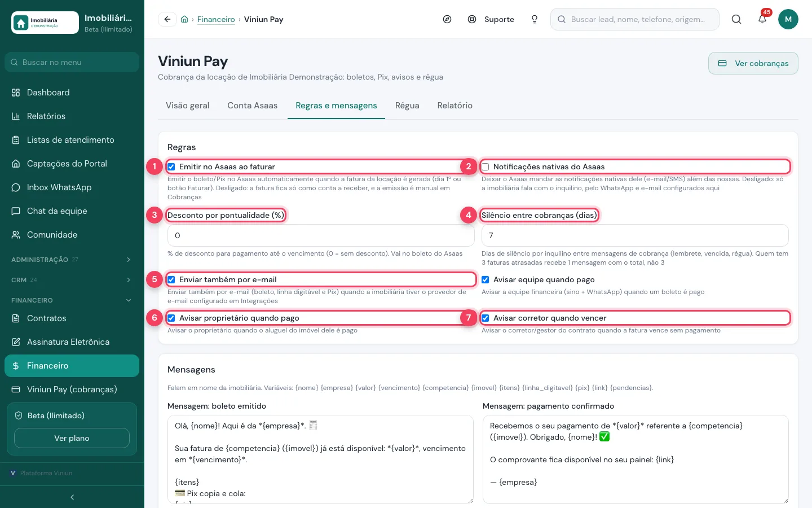Image resolution: width=812 pixels, height=508 pixels.
Task: Open Chat da equipe
Action: (x=72, y=211)
